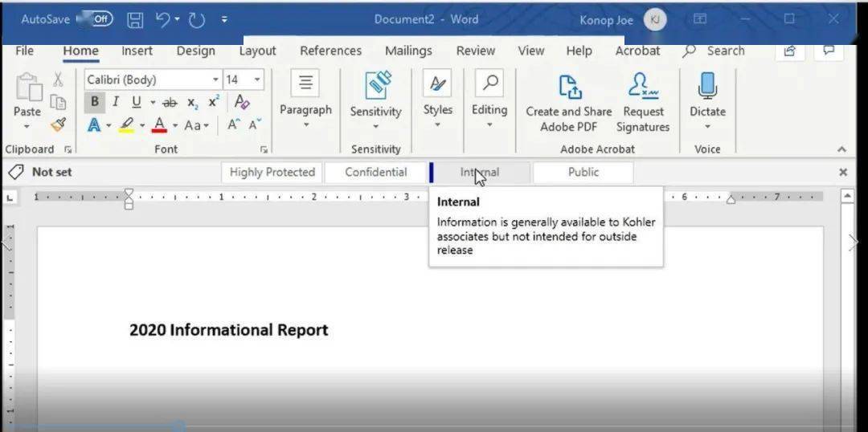The width and height of the screenshot is (868, 432).
Task: Click the Text Effects blue A icon
Action: pos(94,125)
